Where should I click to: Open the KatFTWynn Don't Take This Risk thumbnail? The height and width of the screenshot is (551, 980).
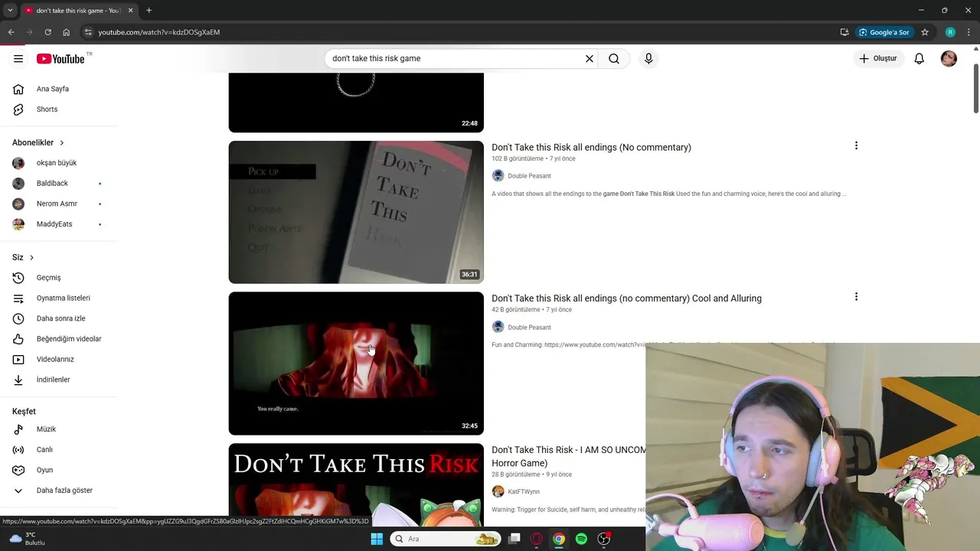pyautogui.click(x=356, y=479)
